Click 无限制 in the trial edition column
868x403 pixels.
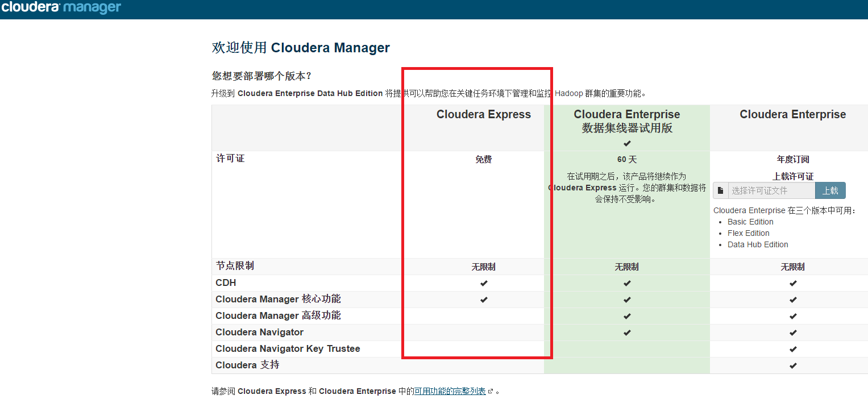point(627,267)
